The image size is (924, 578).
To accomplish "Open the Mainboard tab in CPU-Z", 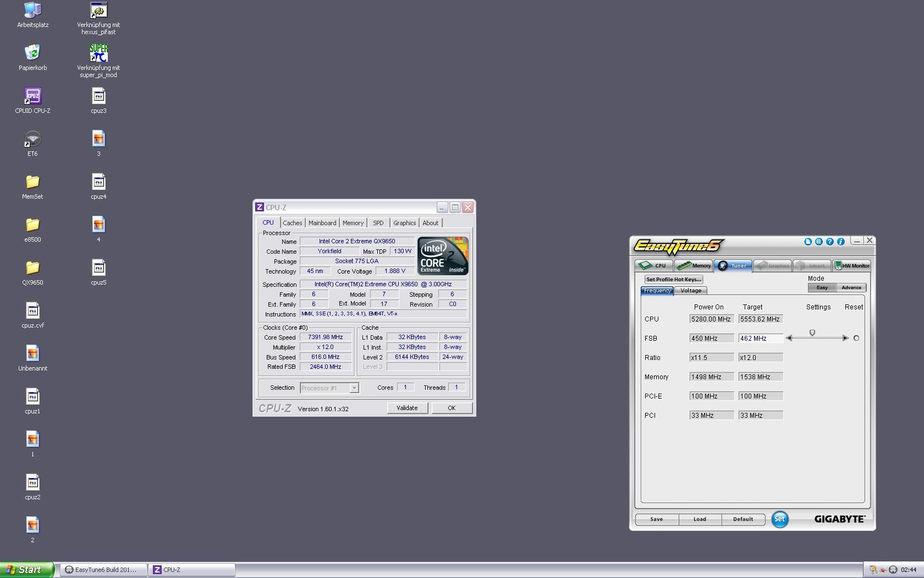I will coord(322,223).
